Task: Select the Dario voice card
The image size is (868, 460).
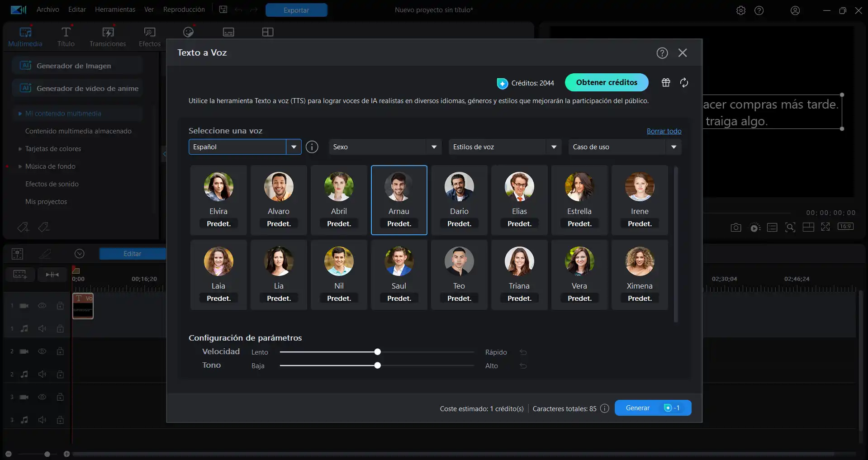Action: [459, 200]
